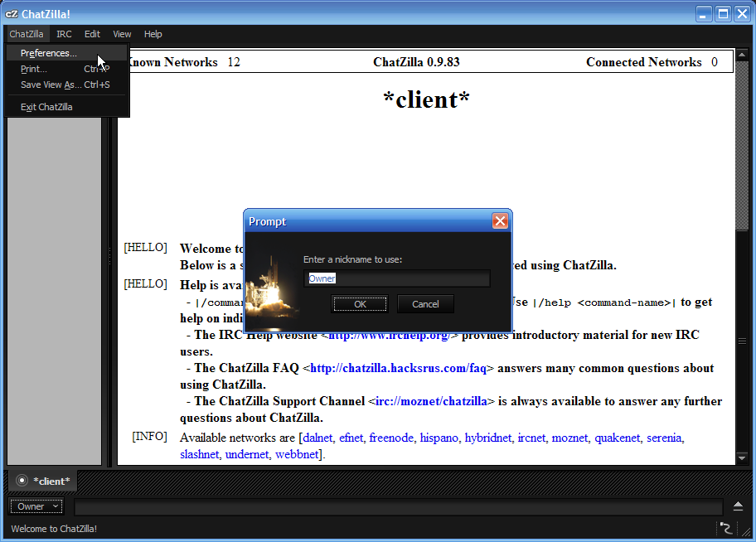Image resolution: width=756 pixels, height=542 pixels.
Task: Expand multiline input with up arrow icon
Action: [738, 506]
